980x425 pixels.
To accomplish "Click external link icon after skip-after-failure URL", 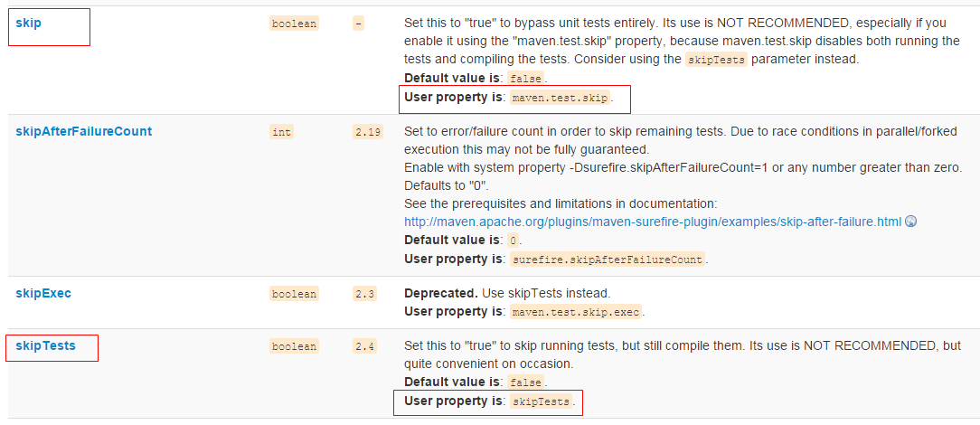I will 910,222.
